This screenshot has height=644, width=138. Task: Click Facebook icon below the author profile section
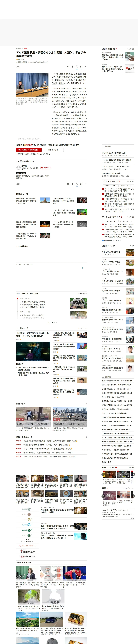coord(73,184)
